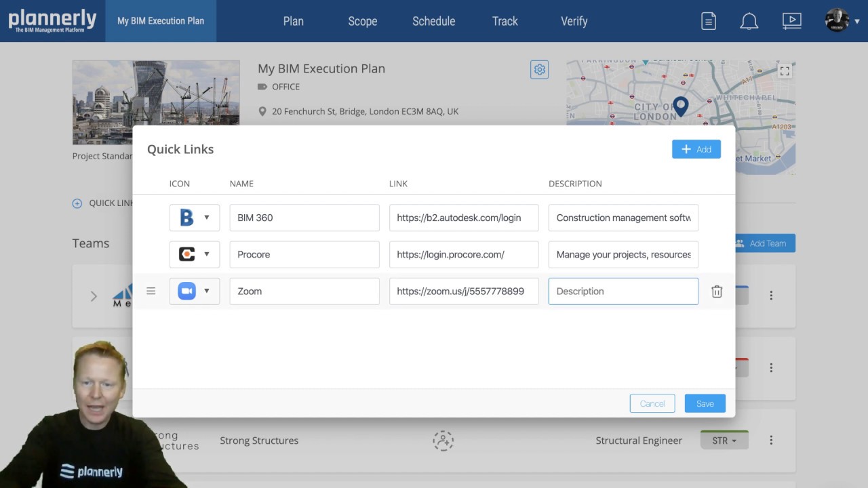This screenshot has width=868, height=488.
Task: Open the user profile avatar menu
Action: pyautogui.click(x=837, y=20)
